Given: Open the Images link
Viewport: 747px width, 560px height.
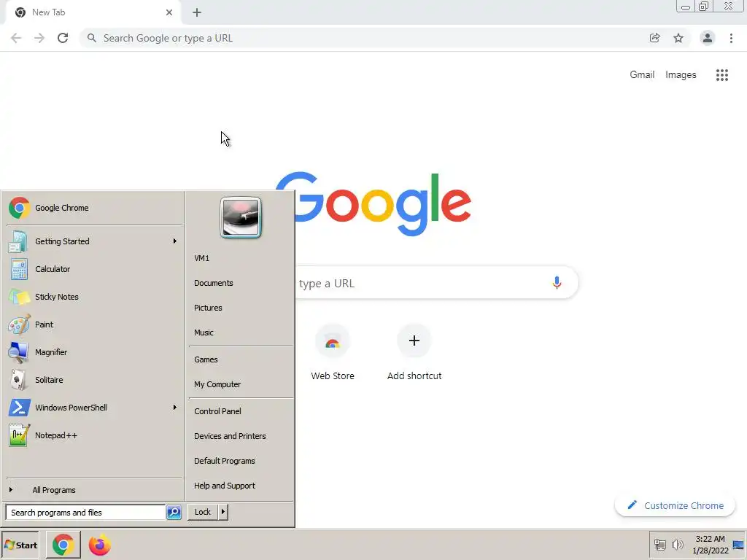Looking at the screenshot, I should click(681, 75).
